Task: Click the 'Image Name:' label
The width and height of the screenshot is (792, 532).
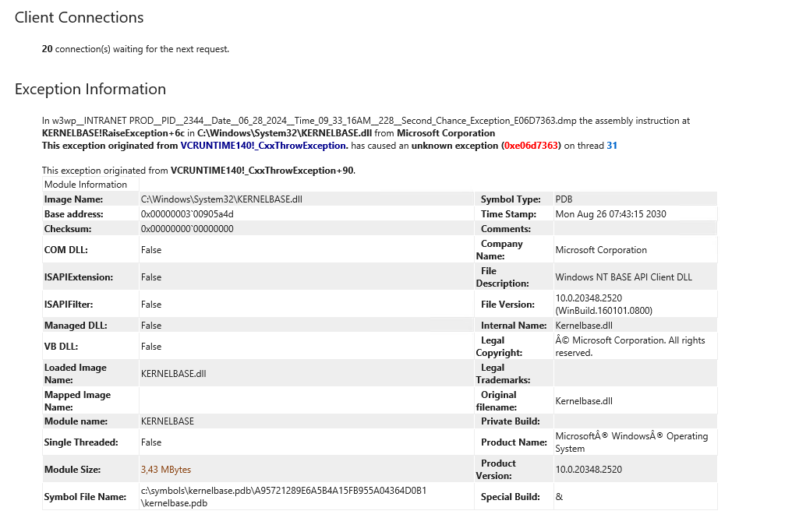Action: pyautogui.click(x=74, y=199)
